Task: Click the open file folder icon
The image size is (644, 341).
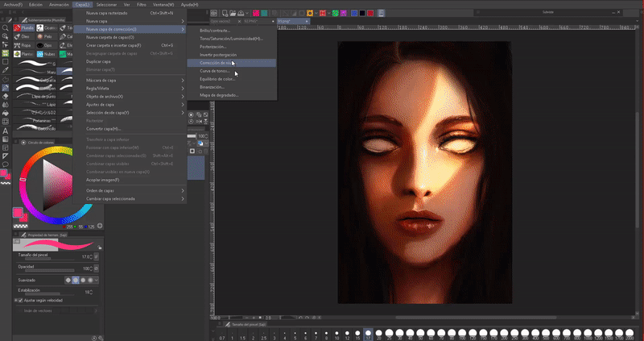Action: [x=232, y=14]
